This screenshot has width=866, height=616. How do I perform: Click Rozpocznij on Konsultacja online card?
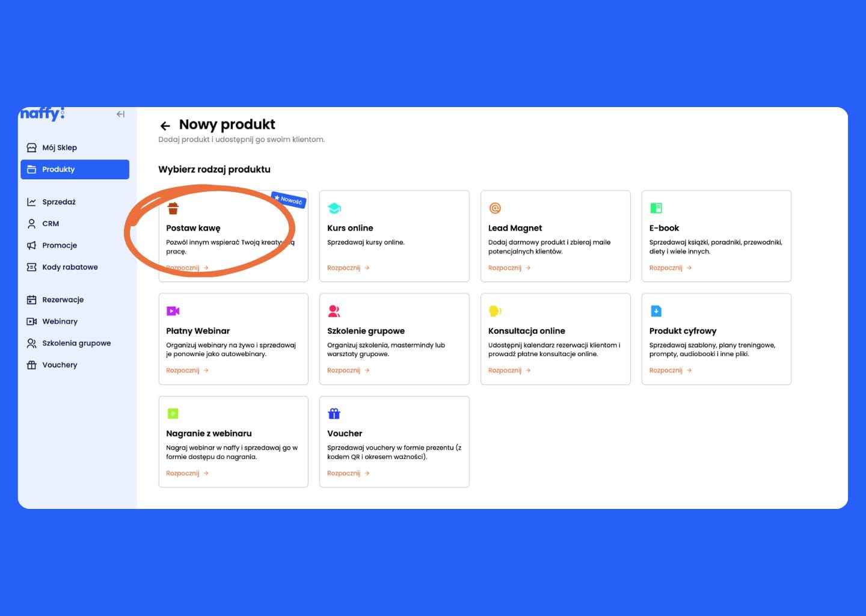pyautogui.click(x=509, y=371)
